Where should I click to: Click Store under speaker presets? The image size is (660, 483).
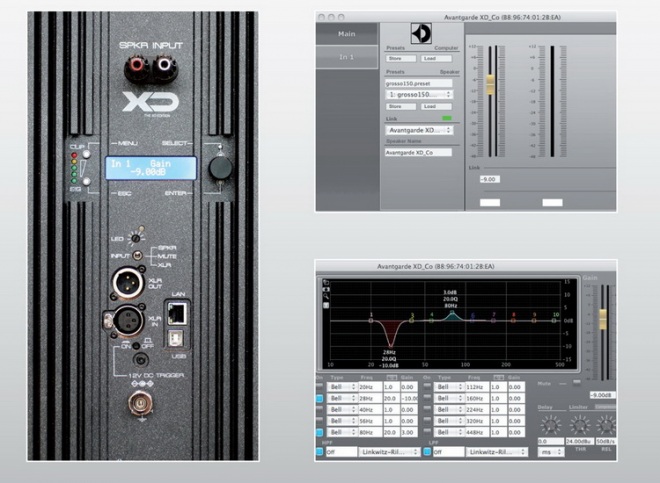(401, 107)
